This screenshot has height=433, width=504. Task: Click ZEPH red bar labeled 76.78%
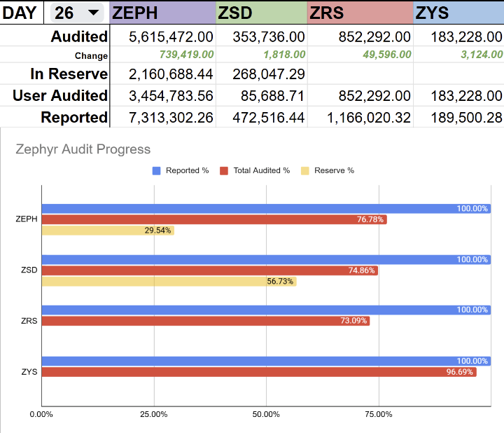click(x=214, y=219)
